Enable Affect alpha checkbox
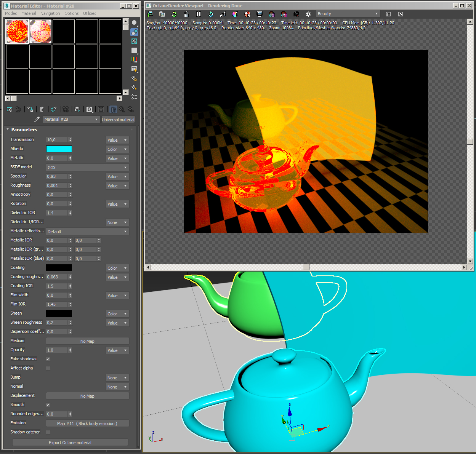Screen dimensions: 476x454 coord(48,368)
